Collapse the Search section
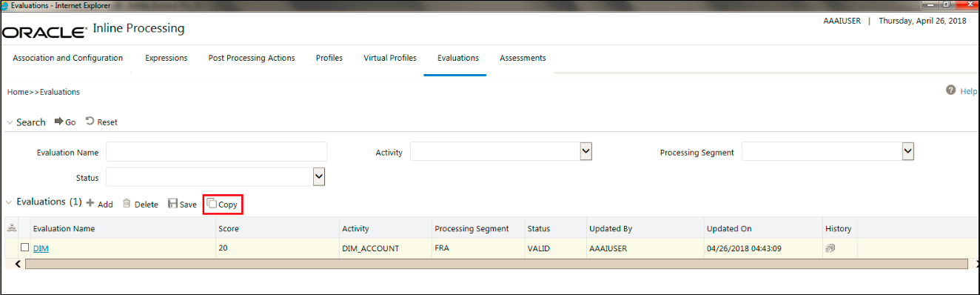Viewport: 980px width, 295px height. [x=10, y=122]
